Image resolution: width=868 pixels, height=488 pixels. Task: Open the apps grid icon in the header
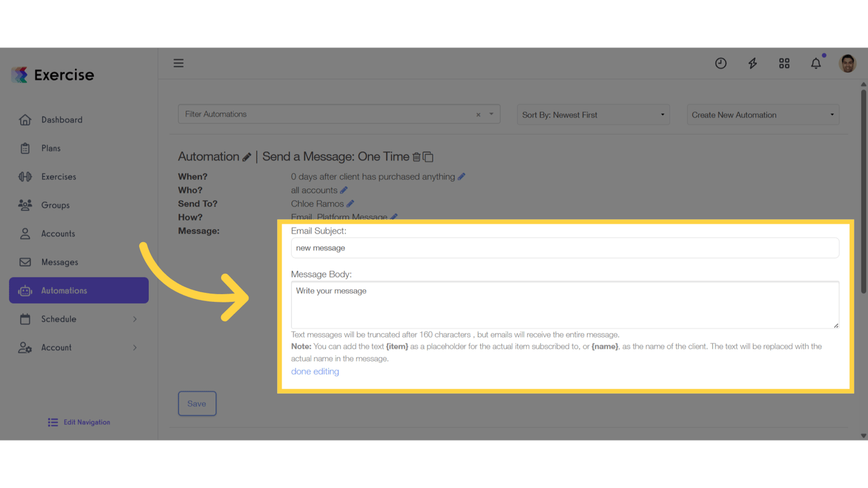click(x=784, y=63)
